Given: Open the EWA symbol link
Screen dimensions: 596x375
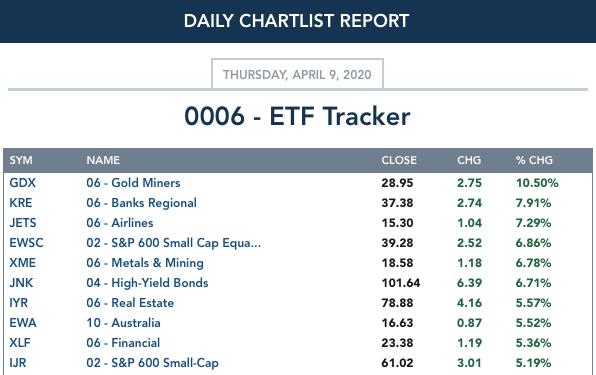Looking at the screenshot, I should pos(23,323).
